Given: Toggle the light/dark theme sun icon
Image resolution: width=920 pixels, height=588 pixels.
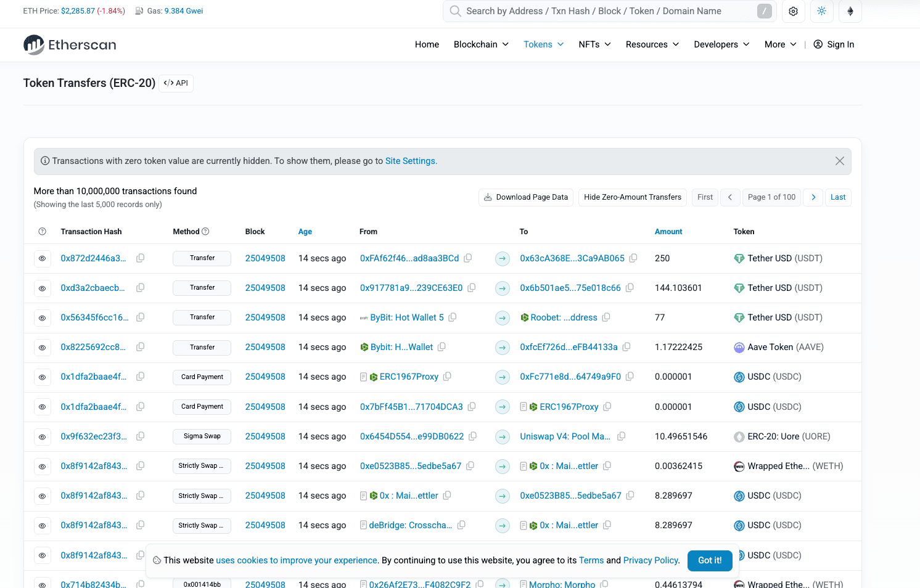Looking at the screenshot, I should [821, 11].
